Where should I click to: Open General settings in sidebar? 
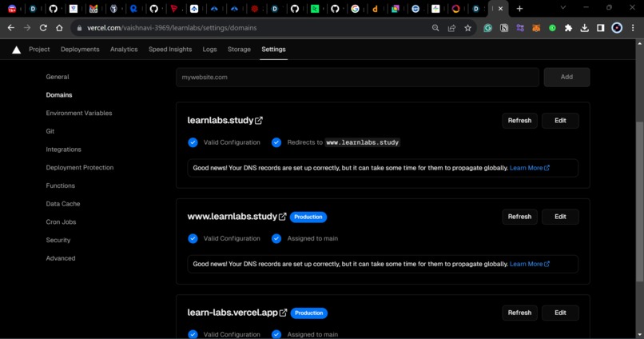[x=58, y=77]
